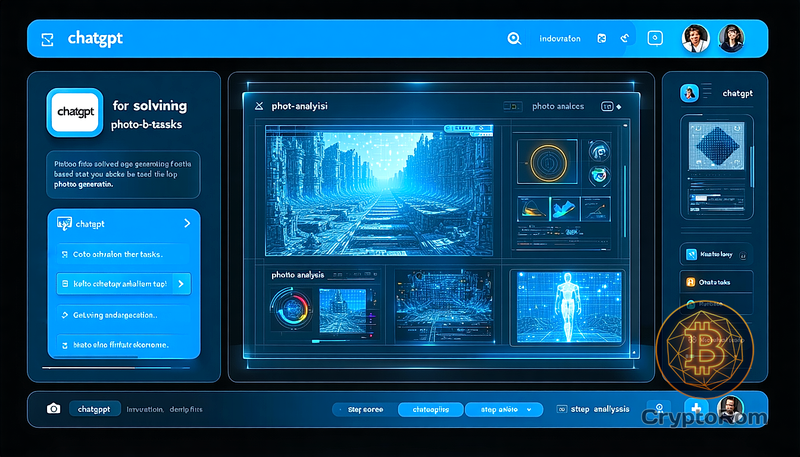Screen dimensions: 800x457
Task: Click the blue icon beside Ksatto lony
Action: (690, 256)
